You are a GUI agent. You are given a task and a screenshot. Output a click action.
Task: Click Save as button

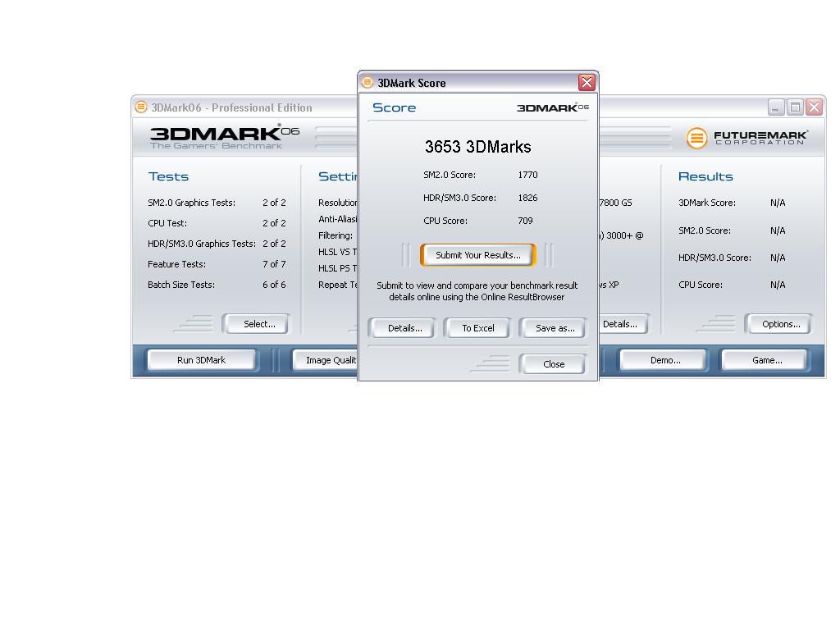pyautogui.click(x=555, y=328)
